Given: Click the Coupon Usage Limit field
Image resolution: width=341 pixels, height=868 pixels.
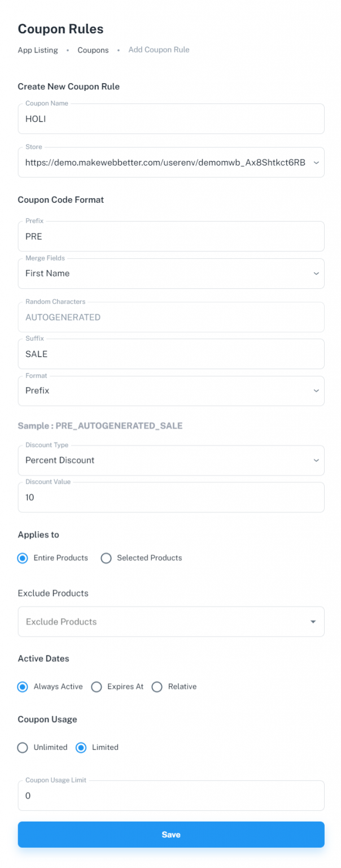Looking at the screenshot, I should click(171, 795).
